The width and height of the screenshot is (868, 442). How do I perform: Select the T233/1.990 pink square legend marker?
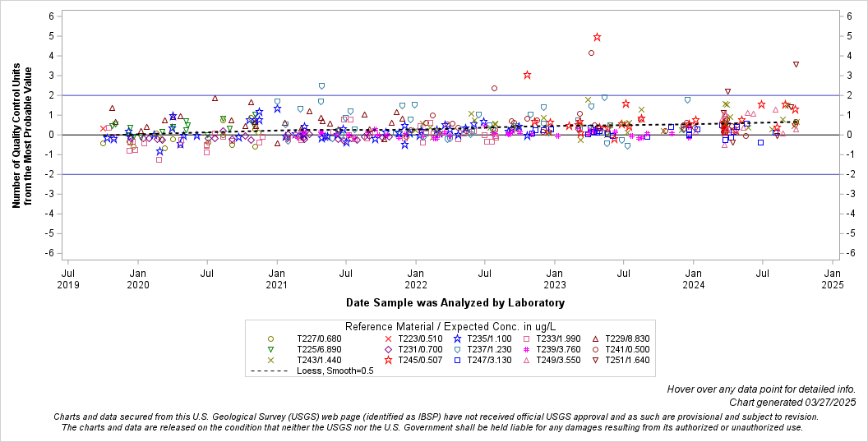(526, 338)
